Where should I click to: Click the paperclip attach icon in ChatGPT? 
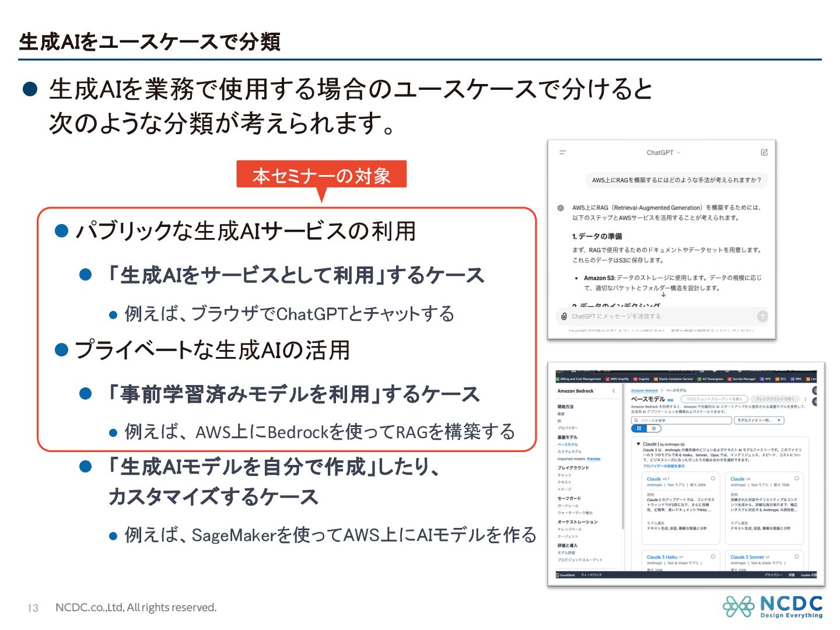click(x=563, y=316)
